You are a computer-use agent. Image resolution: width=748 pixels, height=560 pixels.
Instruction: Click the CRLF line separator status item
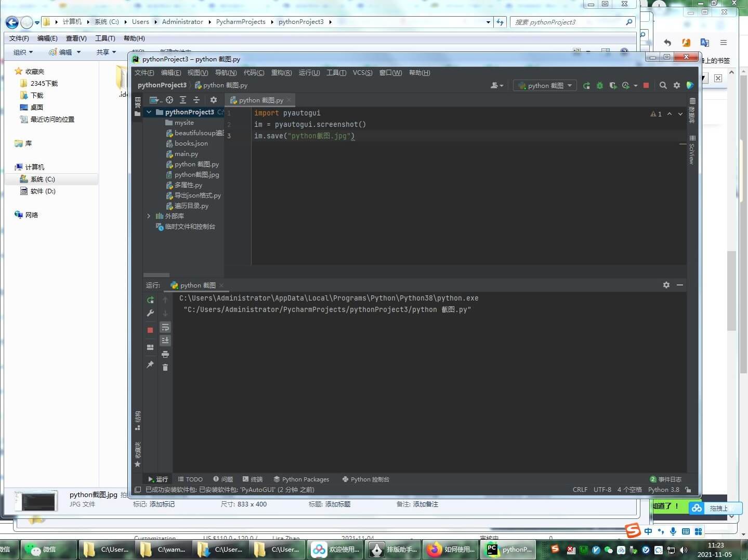pos(580,490)
